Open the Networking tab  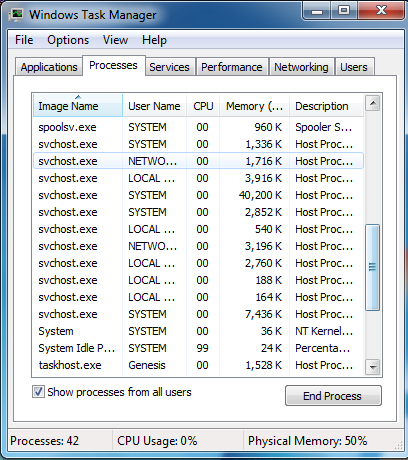[301, 67]
